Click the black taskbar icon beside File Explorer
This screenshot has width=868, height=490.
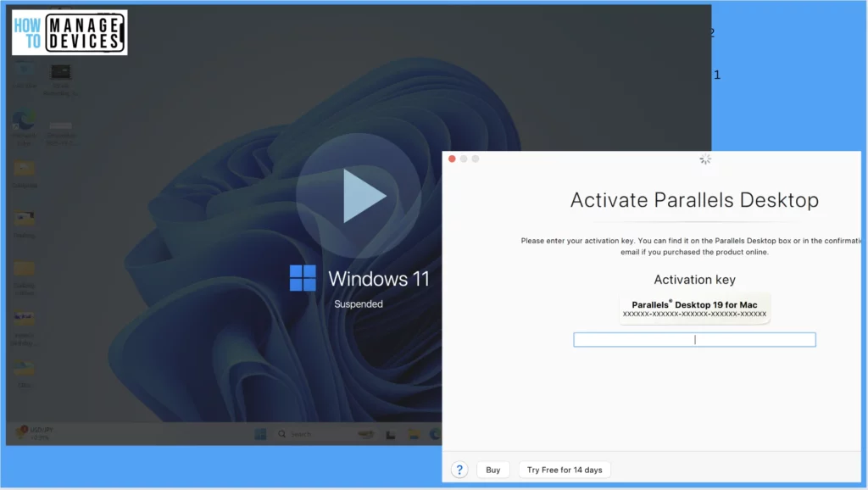point(391,435)
